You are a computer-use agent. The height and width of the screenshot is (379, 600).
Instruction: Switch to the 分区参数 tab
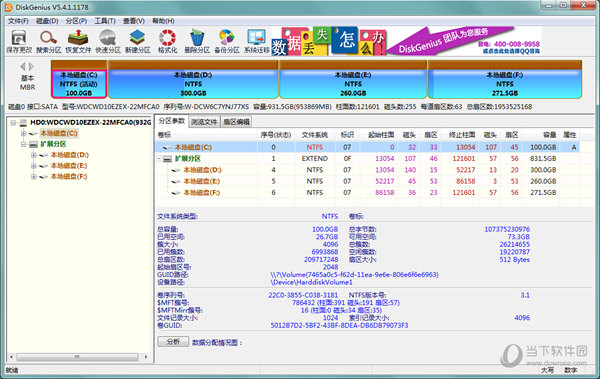pos(172,121)
